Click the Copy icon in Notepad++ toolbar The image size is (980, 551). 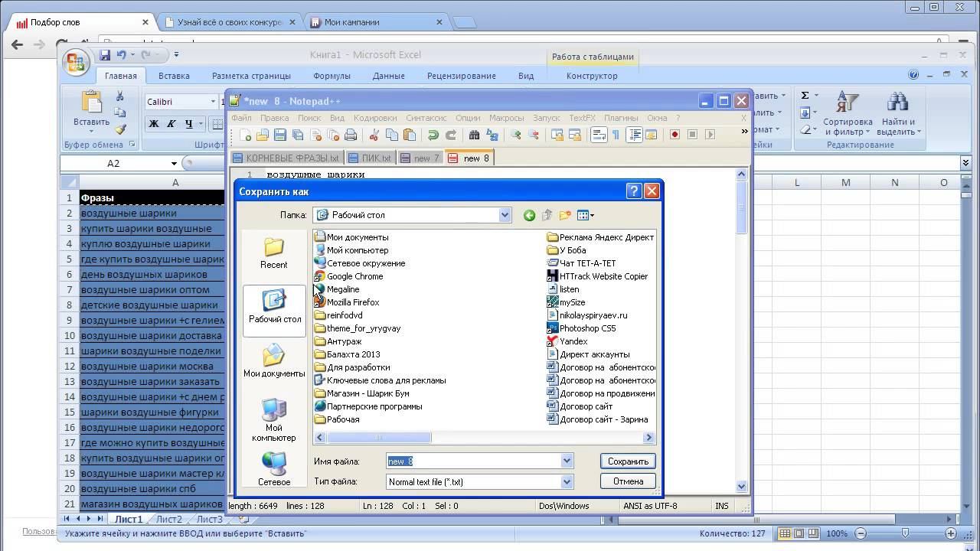[392, 135]
